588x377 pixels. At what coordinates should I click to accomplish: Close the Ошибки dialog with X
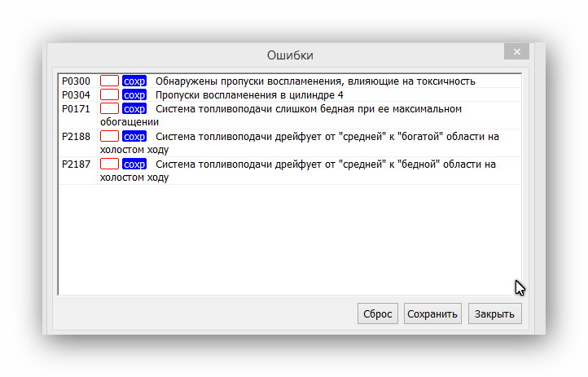coord(516,51)
